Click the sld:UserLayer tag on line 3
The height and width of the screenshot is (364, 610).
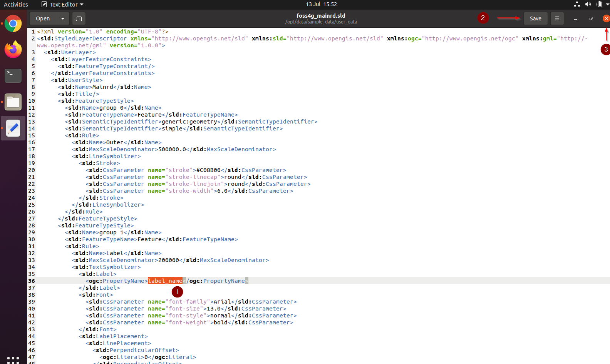(x=70, y=52)
